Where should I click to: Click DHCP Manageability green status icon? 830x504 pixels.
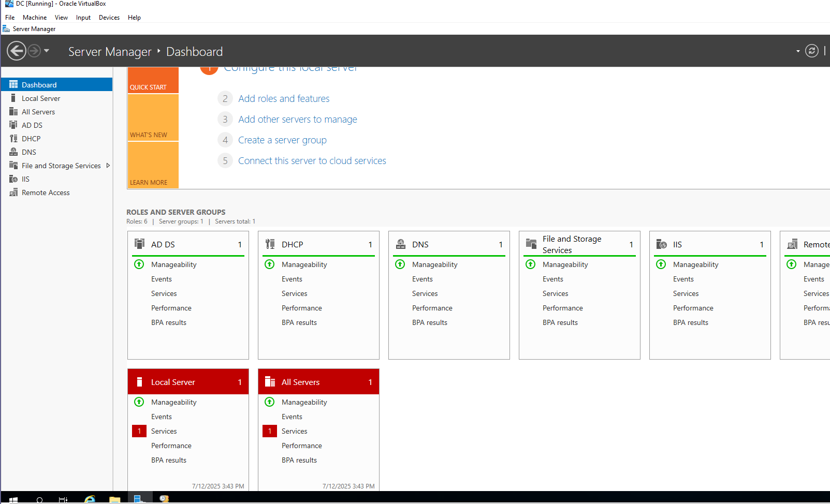(270, 264)
